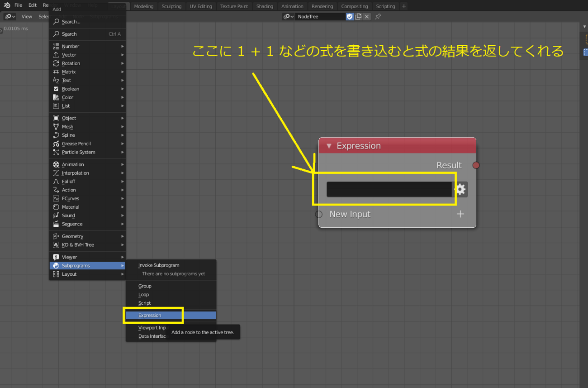Unlink the NodeTree using the X icon
The height and width of the screenshot is (388, 588).
point(367,17)
